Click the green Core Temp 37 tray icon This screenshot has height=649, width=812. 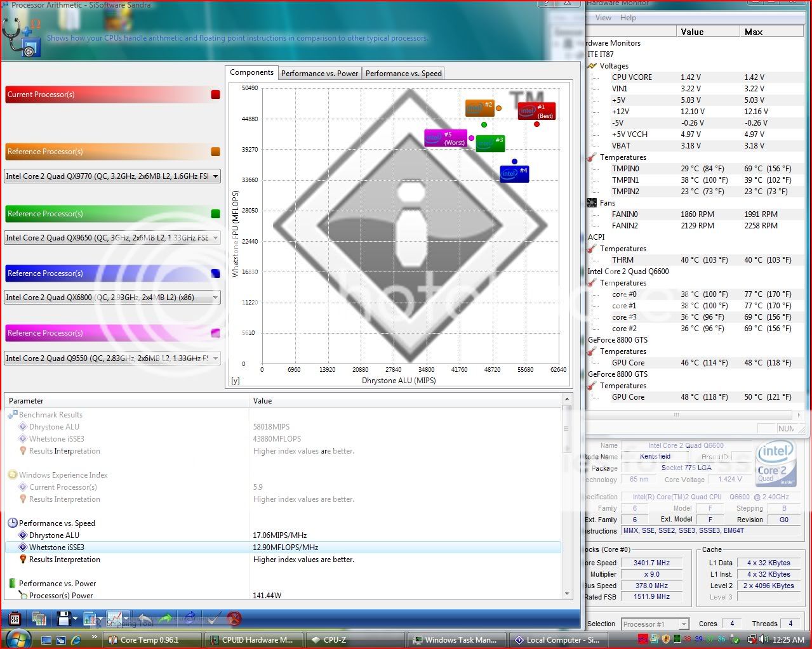710,640
